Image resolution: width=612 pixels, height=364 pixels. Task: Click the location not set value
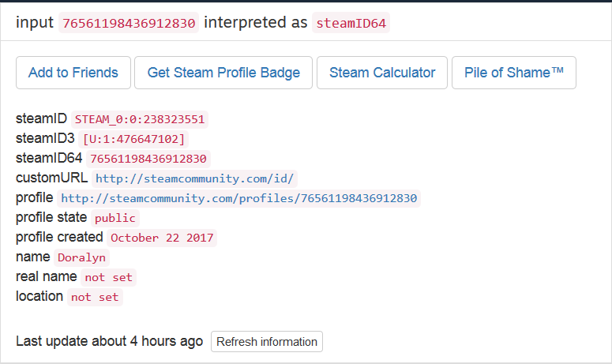(x=95, y=298)
